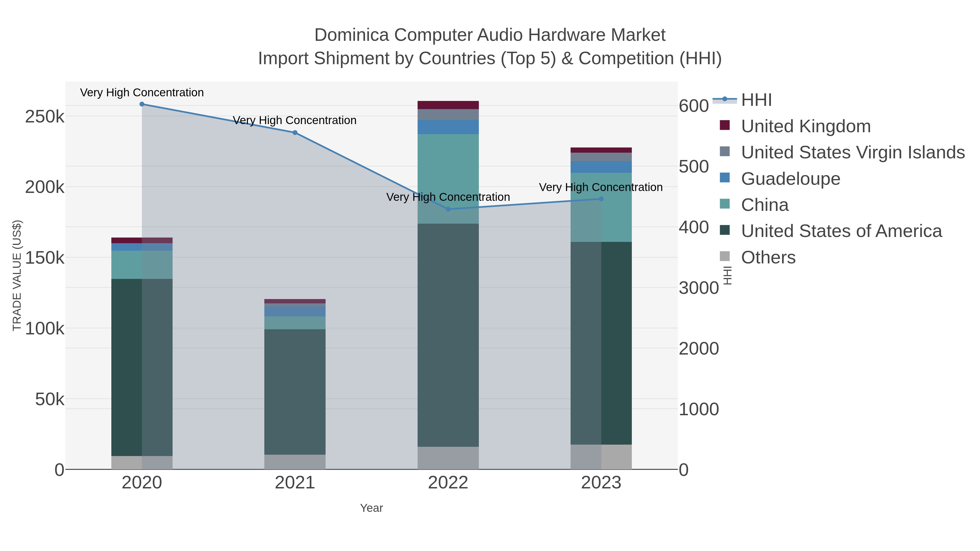Toggle HHI line in legend
The height and width of the screenshot is (551, 980).
742,100
